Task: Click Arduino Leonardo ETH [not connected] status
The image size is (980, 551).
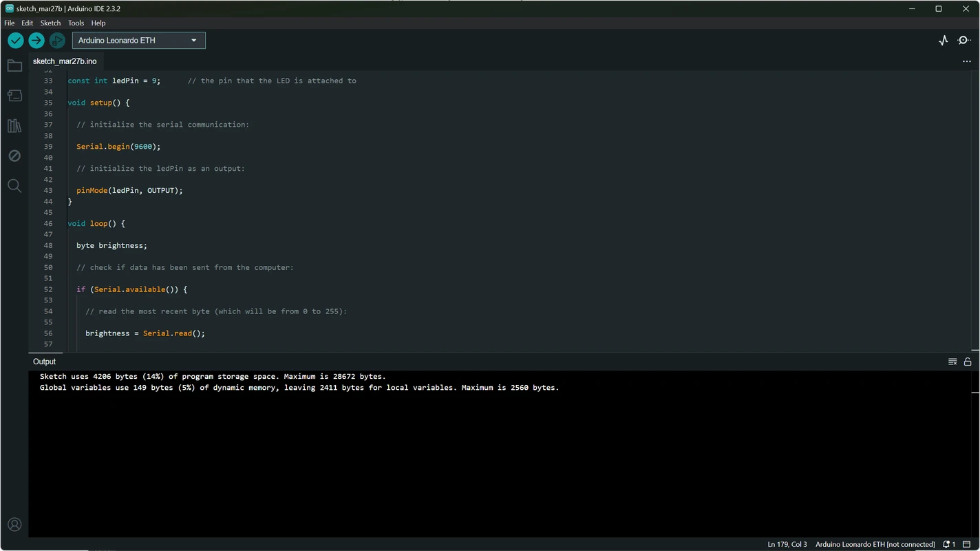Action: click(x=875, y=544)
